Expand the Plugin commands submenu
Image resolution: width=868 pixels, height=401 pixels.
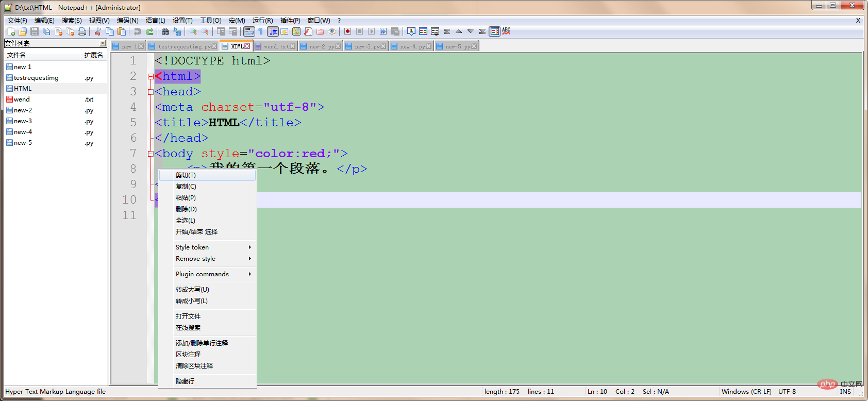[x=207, y=274]
